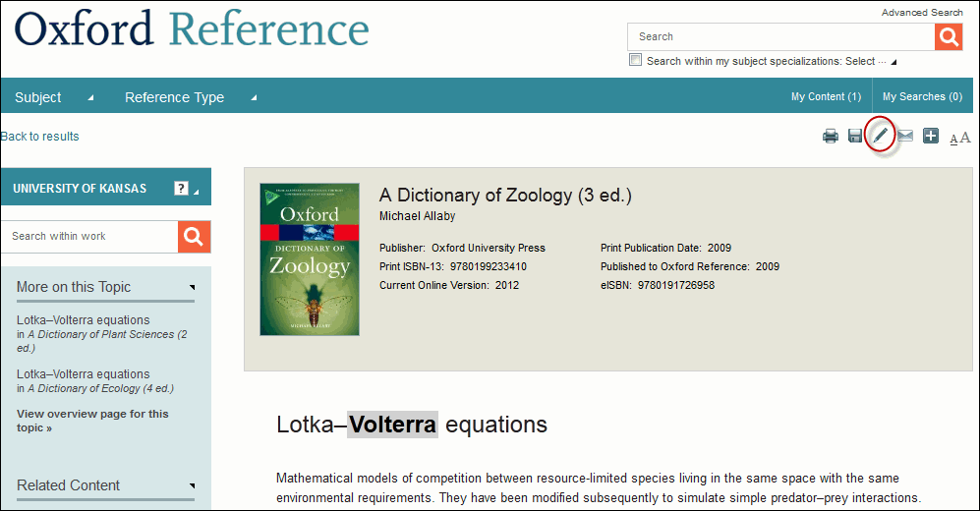This screenshot has width=980, height=511.
Task: Click the circled pencil cite icon
Action: [880, 135]
